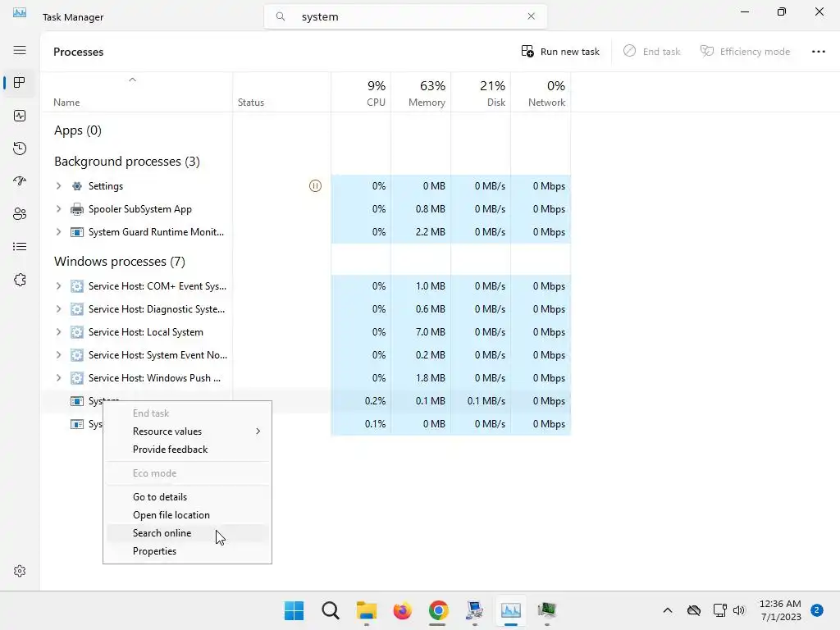Expand Service Host: Windows Push row
This screenshot has height=630, width=840.
point(58,378)
